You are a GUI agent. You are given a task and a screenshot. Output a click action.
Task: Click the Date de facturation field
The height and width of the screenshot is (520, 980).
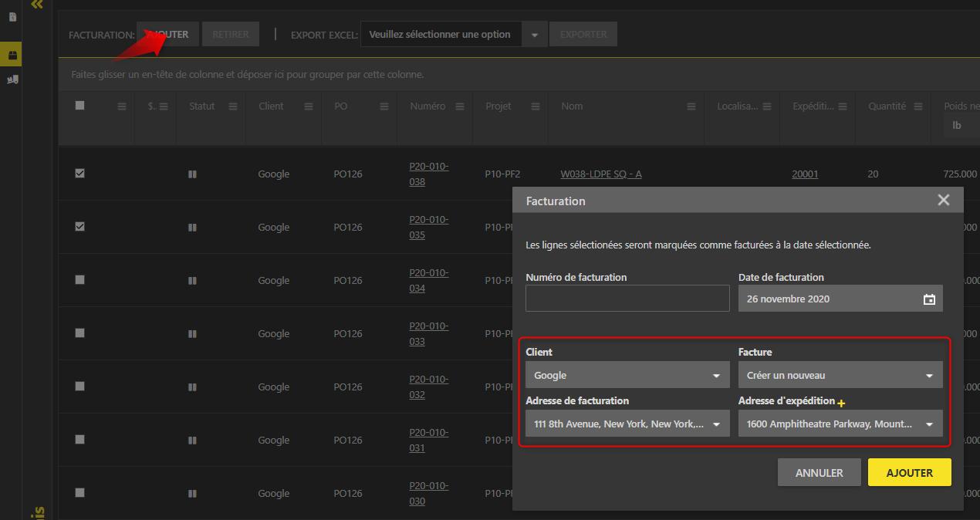(x=840, y=299)
